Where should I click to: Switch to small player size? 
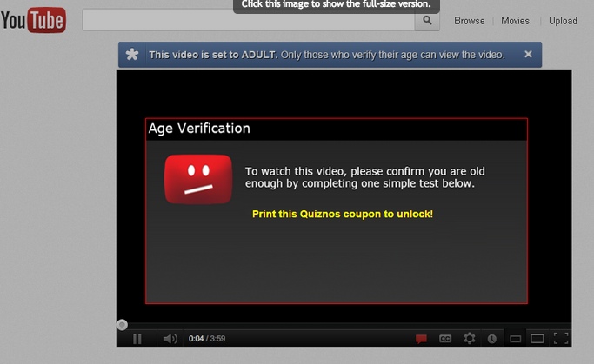pyautogui.click(x=515, y=339)
